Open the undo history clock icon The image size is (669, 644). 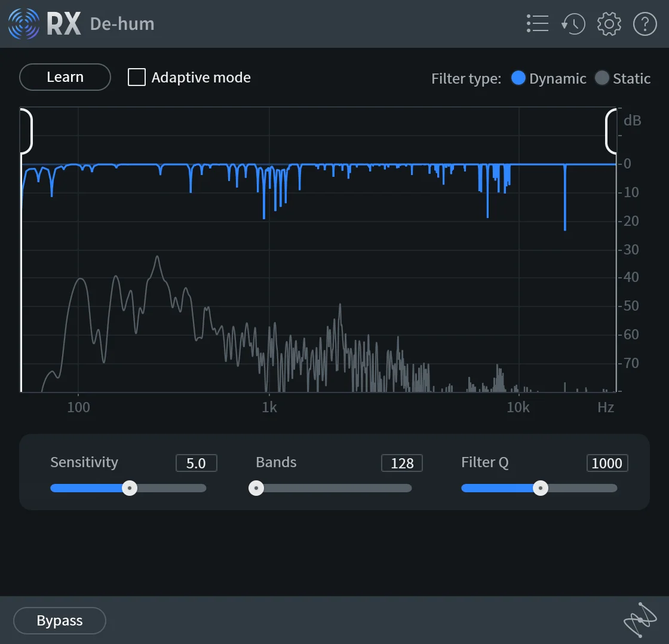573,23
